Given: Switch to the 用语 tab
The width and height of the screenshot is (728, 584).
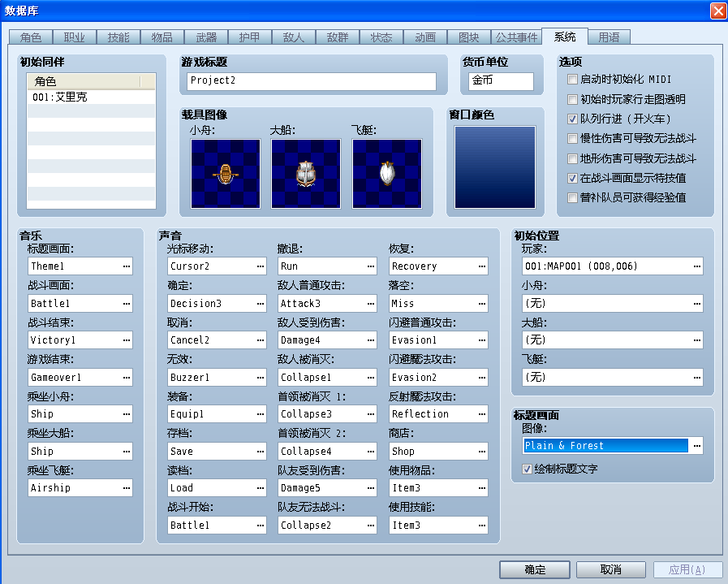Looking at the screenshot, I should (609, 37).
